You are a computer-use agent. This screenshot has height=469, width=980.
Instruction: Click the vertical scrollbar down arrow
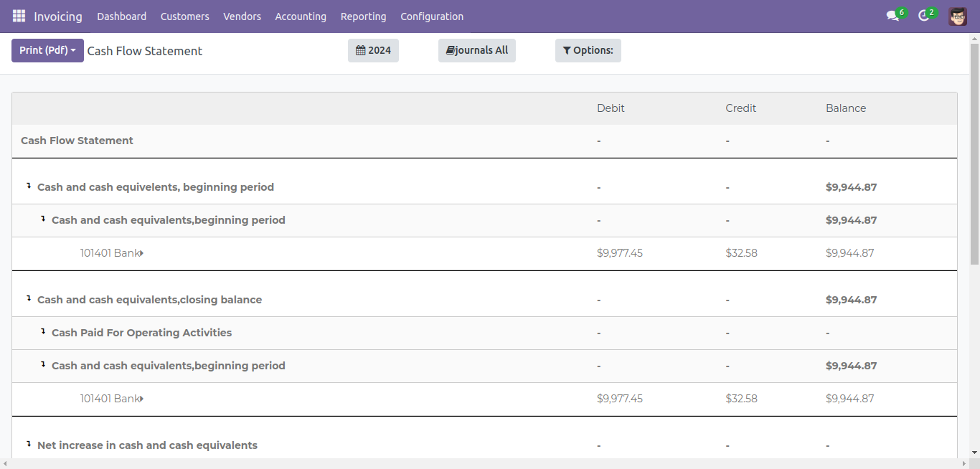pyautogui.click(x=974, y=453)
